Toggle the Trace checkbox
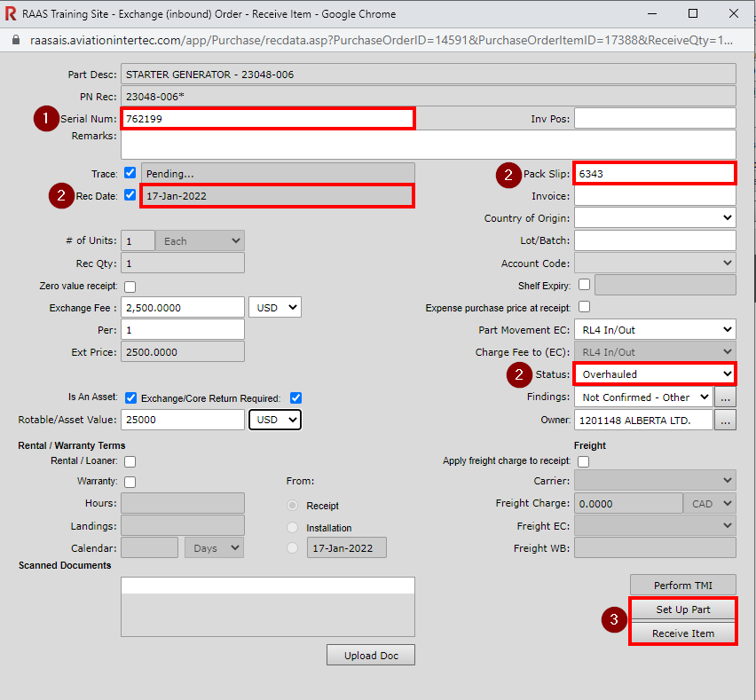Screen dimensions: 756x700 130,173
